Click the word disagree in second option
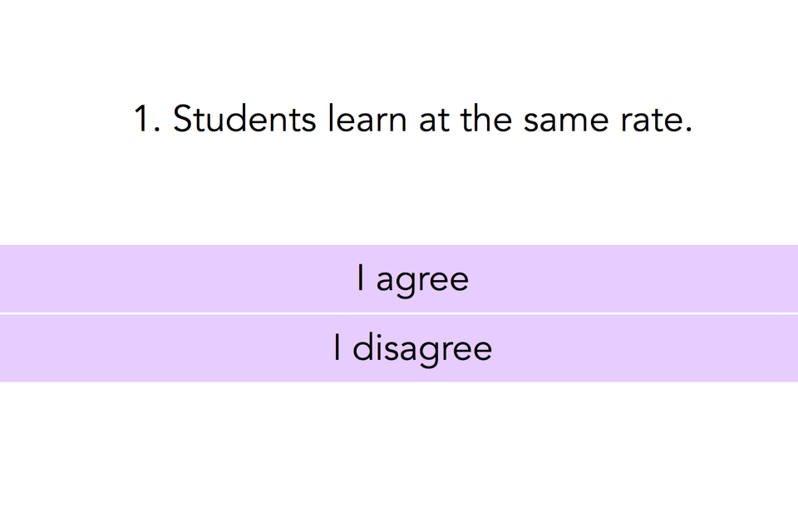 (x=422, y=350)
